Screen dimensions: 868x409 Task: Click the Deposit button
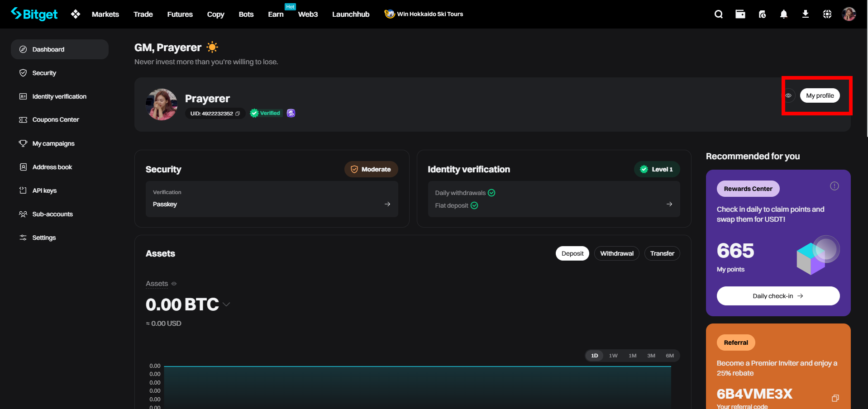[x=572, y=253]
